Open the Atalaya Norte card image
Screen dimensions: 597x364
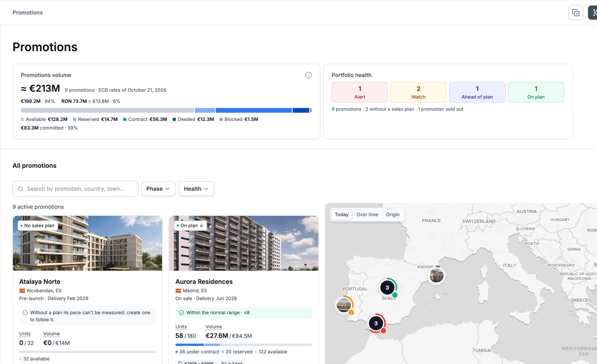coord(88,243)
